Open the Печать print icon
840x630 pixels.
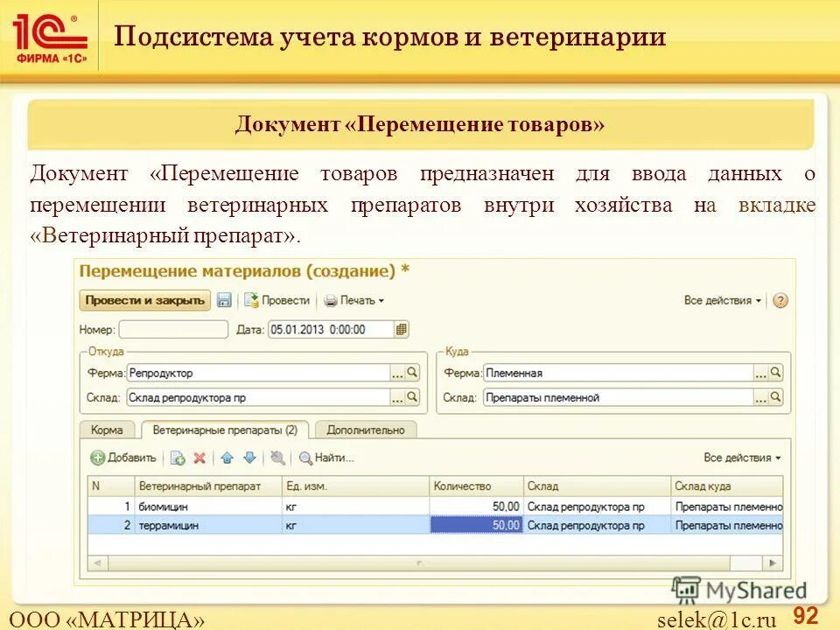330,300
